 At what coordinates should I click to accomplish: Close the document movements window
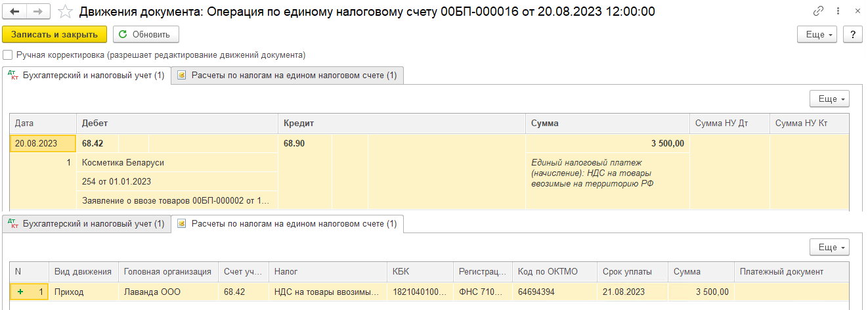point(855,11)
